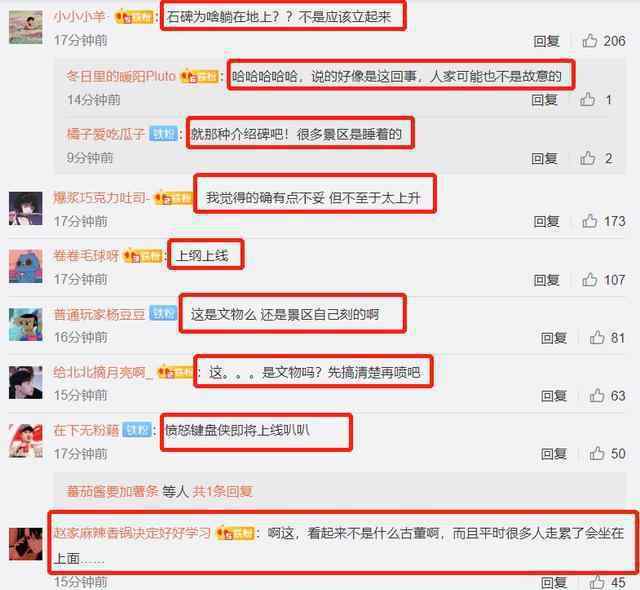Image resolution: width=640 pixels, height=590 pixels.
Task: Click avatar of 在下无粉籍
Action: click(x=26, y=441)
